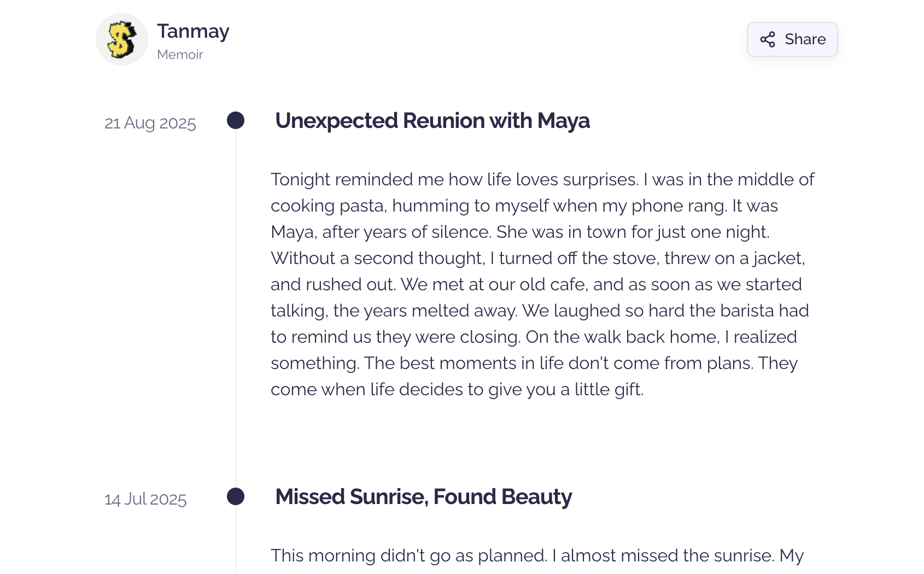
Task: Click the sentence 'She was in town for just one night'
Action: pyautogui.click(x=633, y=232)
